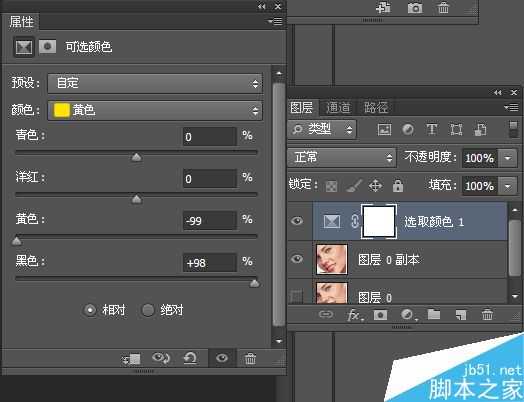Screen dimensions: 524x402
Task: Delete state trash icon in top panel
Action: (x=443, y=7)
